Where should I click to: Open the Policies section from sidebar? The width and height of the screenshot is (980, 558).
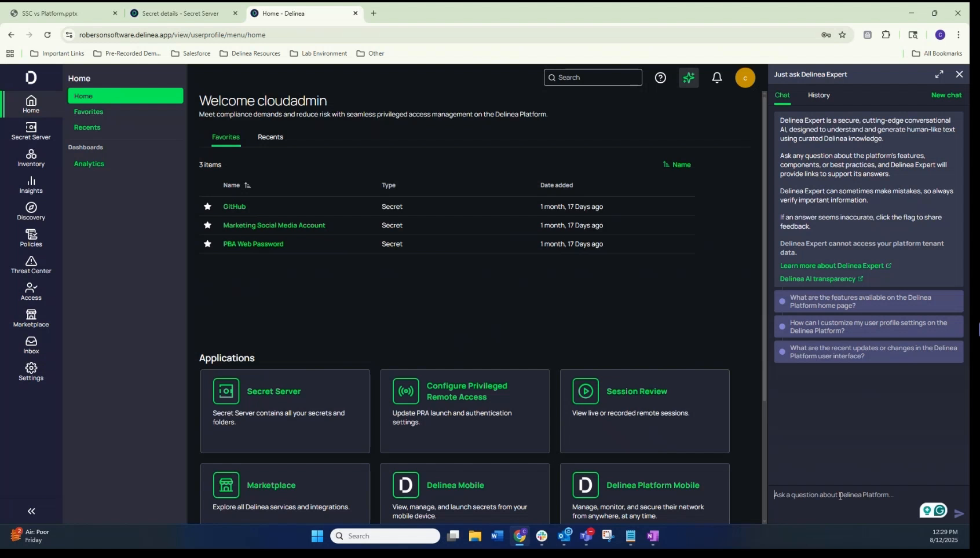(x=31, y=238)
